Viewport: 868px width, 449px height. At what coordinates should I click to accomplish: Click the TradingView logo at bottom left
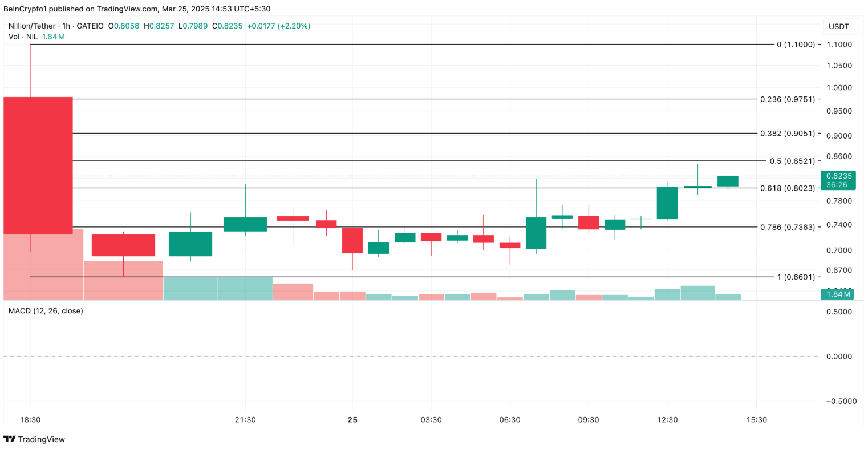pos(34,439)
